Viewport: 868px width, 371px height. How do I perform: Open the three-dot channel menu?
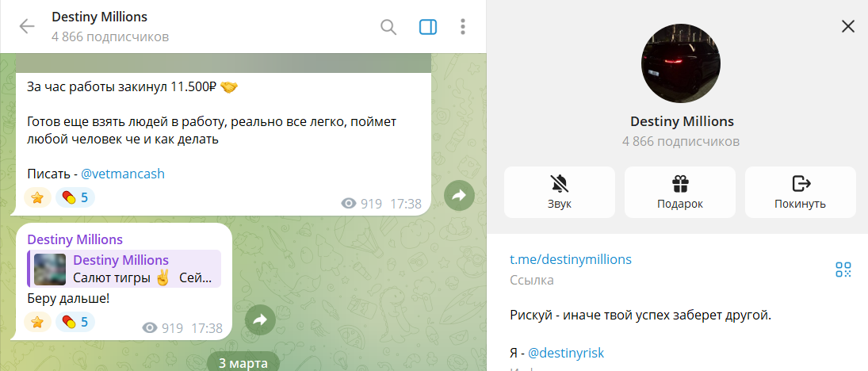pos(463,27)
